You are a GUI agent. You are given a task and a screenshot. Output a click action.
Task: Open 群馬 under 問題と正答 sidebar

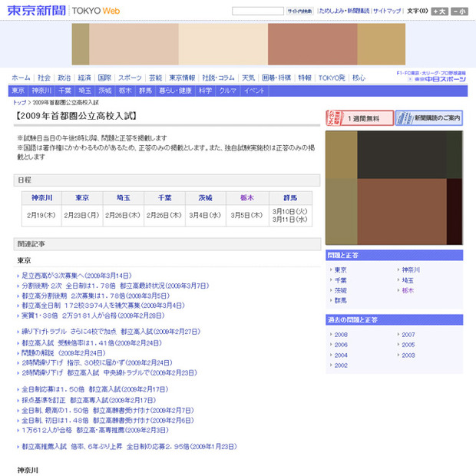tap(341, 300)
